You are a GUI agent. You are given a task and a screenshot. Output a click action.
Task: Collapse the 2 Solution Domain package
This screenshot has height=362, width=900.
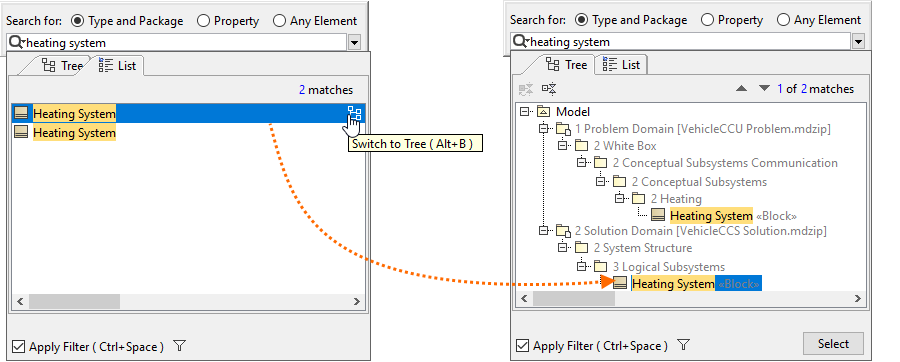pos(543,231)
